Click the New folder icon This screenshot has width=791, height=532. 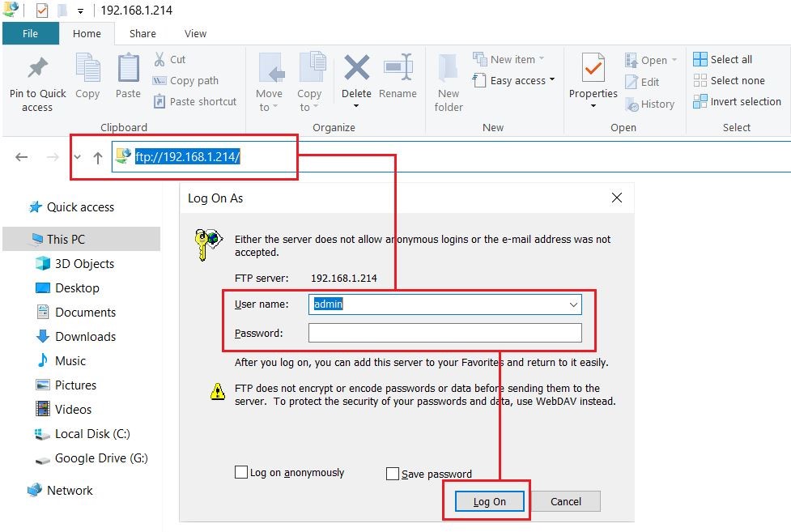tap(448, 68)
